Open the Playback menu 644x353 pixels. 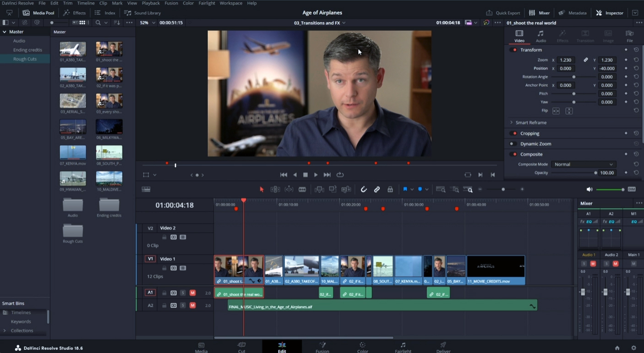tap(151, 3)
